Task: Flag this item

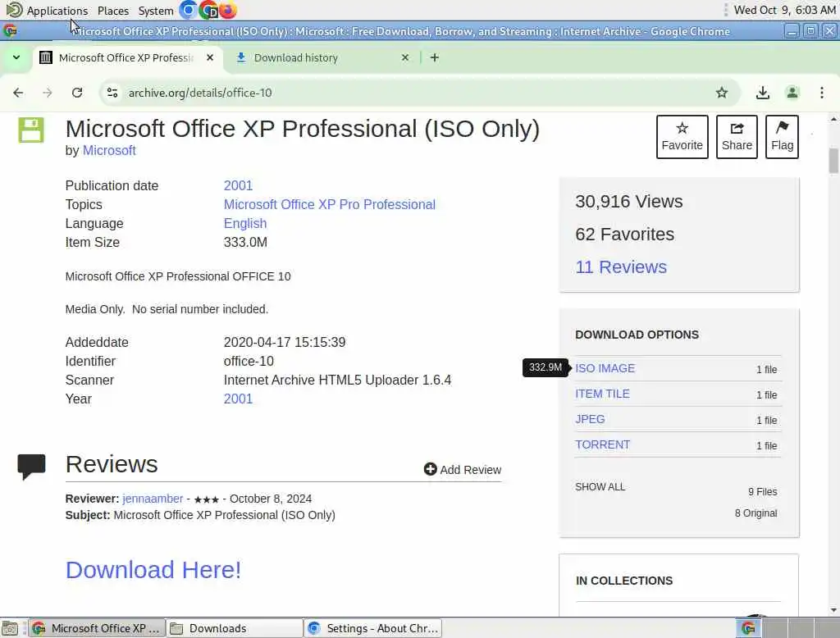Action: click(x=782, y=137)
